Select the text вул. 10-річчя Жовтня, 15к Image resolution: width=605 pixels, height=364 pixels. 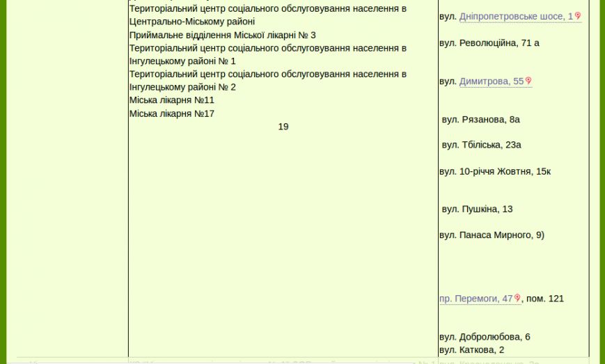click(x=494, y=172)
